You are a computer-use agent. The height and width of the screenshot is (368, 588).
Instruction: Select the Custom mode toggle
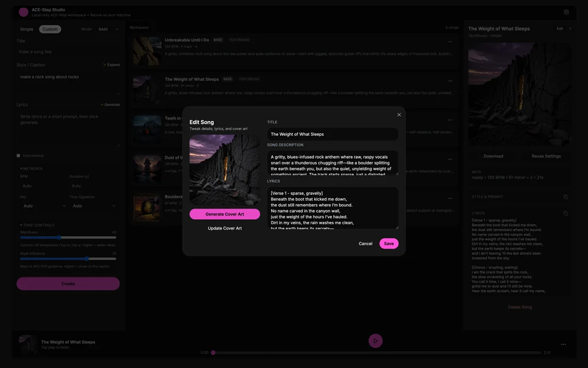50,29
